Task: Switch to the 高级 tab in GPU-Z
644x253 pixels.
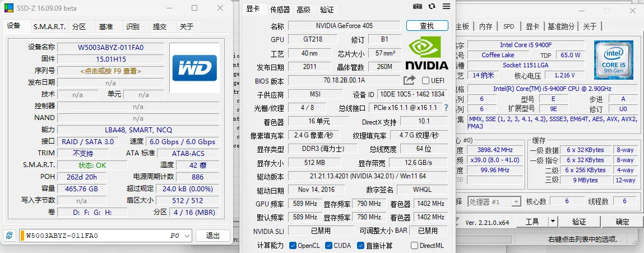Action: pyautogui.click(x=304, y=10)
